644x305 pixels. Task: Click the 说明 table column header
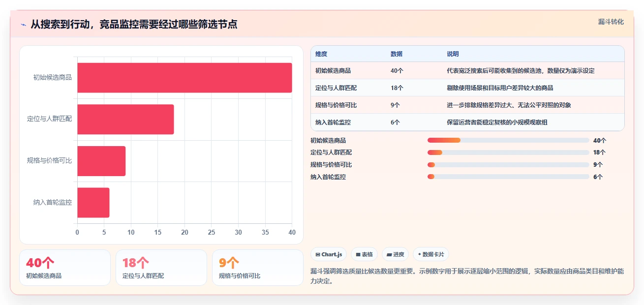[453, 54]
